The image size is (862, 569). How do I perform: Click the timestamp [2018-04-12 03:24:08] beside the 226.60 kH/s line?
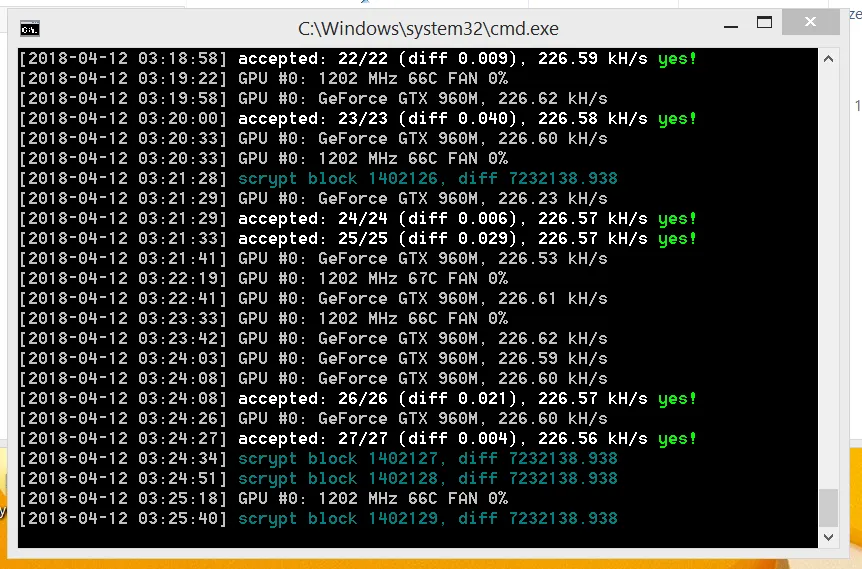pyautogui.click(x=123, y=378)
